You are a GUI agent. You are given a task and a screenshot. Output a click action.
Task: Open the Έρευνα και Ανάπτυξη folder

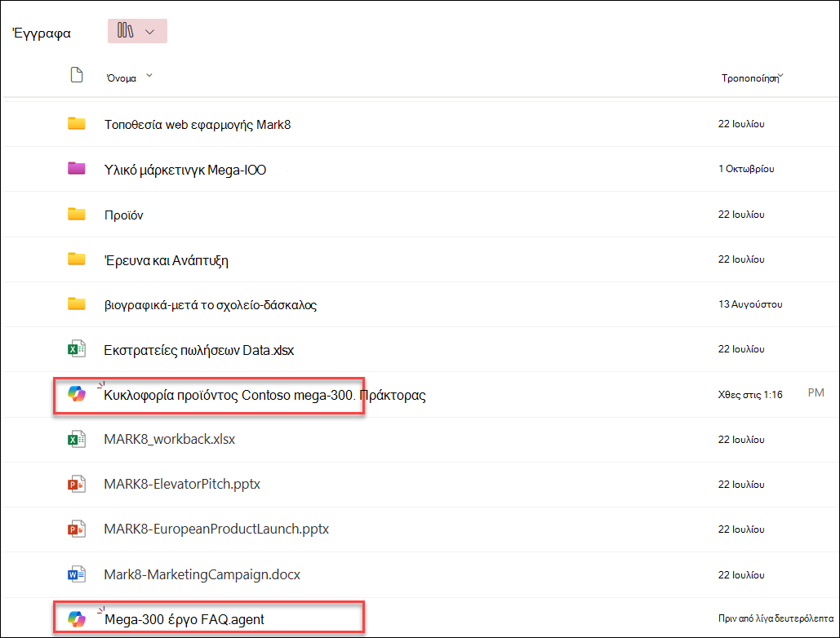click(167, 260)
